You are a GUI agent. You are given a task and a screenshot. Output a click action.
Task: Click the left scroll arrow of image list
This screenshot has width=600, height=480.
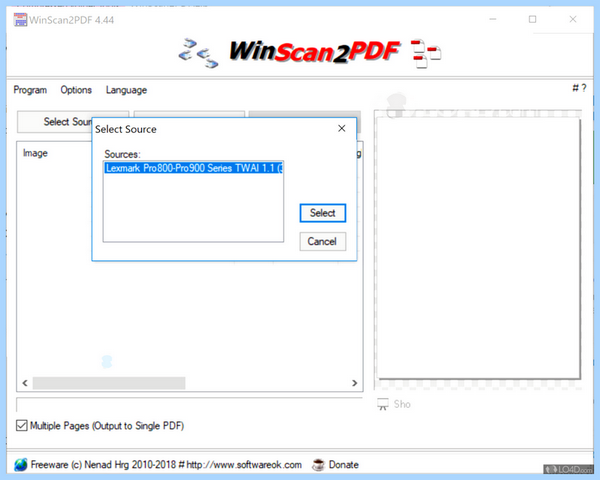[x=25, y=383]
